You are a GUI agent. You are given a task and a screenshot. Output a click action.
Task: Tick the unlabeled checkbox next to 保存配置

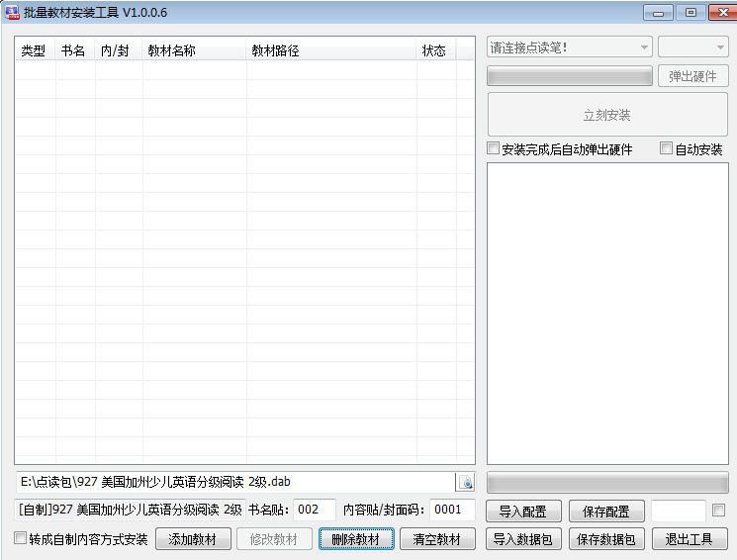[719, 511]
